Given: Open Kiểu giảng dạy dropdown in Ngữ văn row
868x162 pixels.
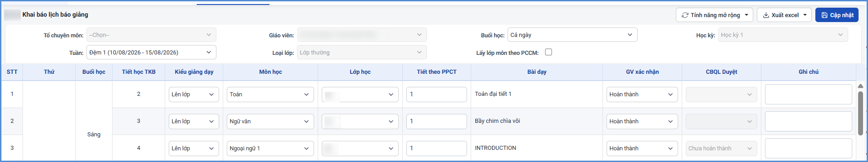Looking at the screenshot, I should [x=194, y=121].
